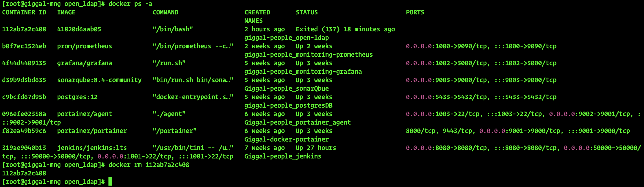Click the 0.0.0.0:5433->5432/tcp port mapping
644x187 pixels.
[446, 97]
